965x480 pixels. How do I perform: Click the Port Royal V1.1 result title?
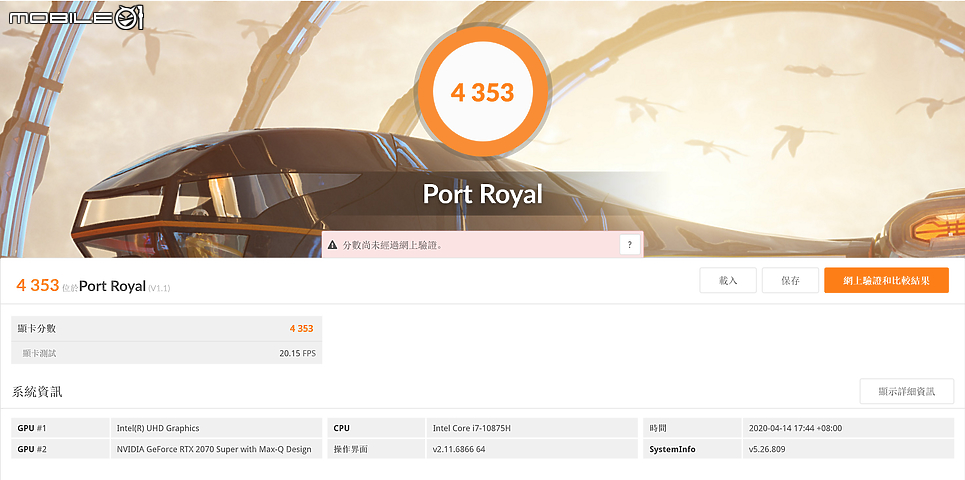coord(124,286)
